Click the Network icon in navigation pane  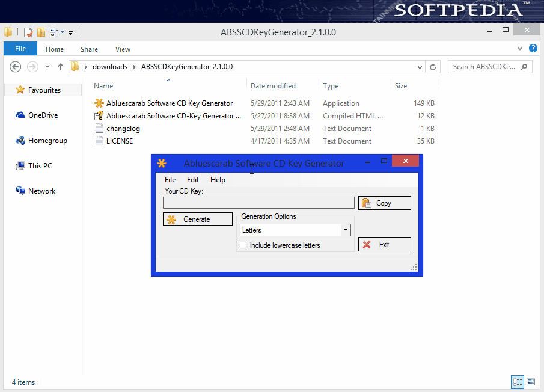20,191
